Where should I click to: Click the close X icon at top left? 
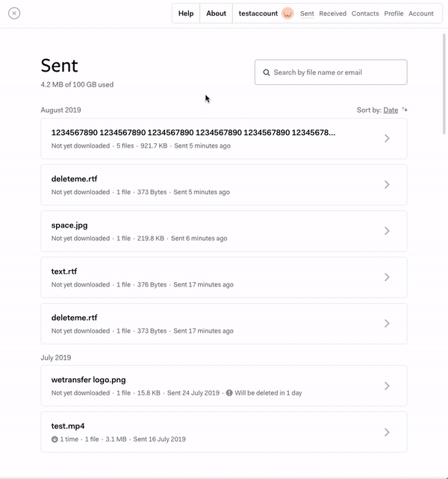14,13
